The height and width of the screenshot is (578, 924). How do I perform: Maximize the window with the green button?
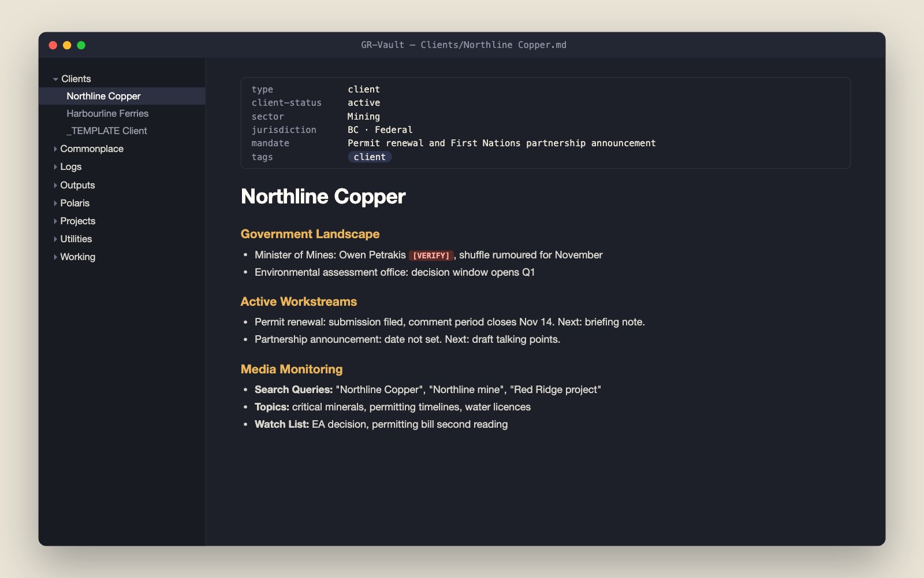[x=81, y=45]
